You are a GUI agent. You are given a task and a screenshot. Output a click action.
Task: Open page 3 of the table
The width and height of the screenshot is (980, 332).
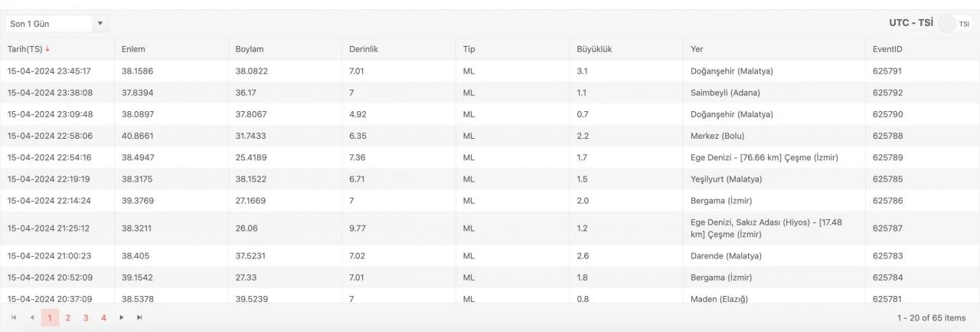tap(86, 317)
